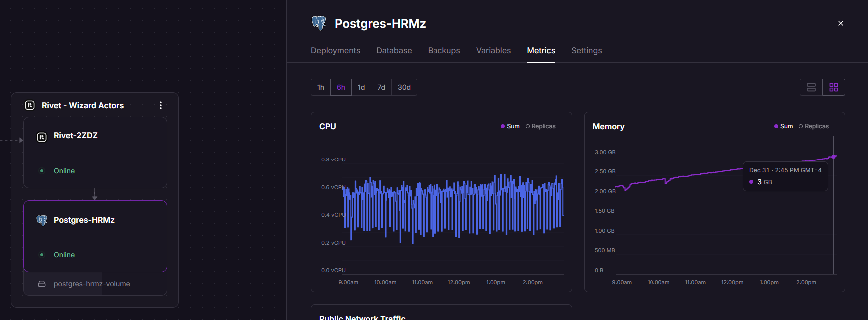
Task: Open the Deployments tab
Action: 335,50
